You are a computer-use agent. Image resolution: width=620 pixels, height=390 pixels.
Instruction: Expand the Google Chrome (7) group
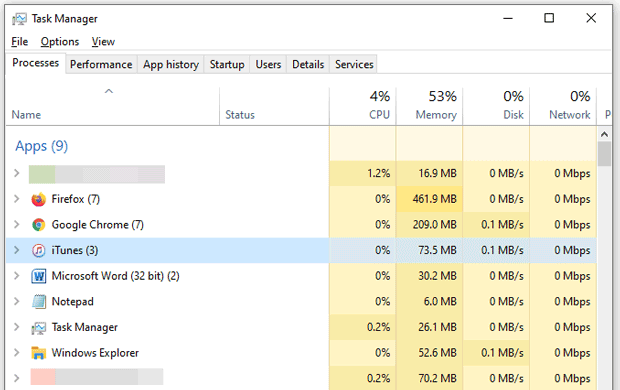pos(16,224)
